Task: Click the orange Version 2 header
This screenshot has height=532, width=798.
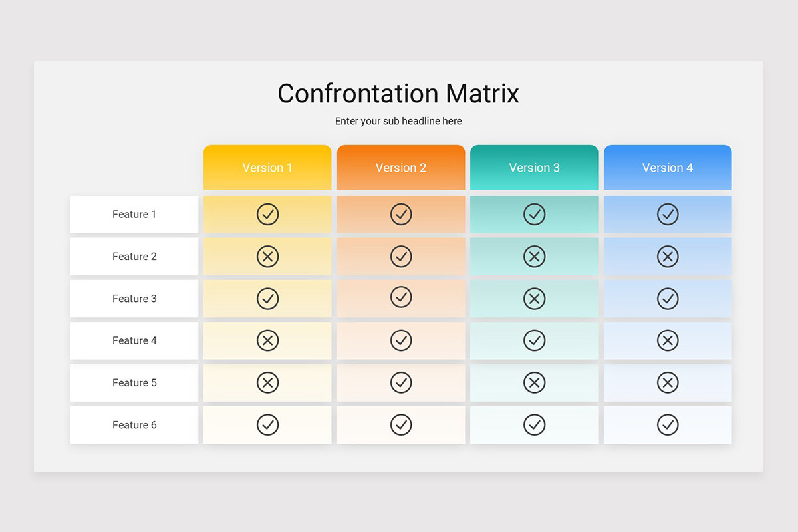Action: pyautogui.click(x=401, y=168)
